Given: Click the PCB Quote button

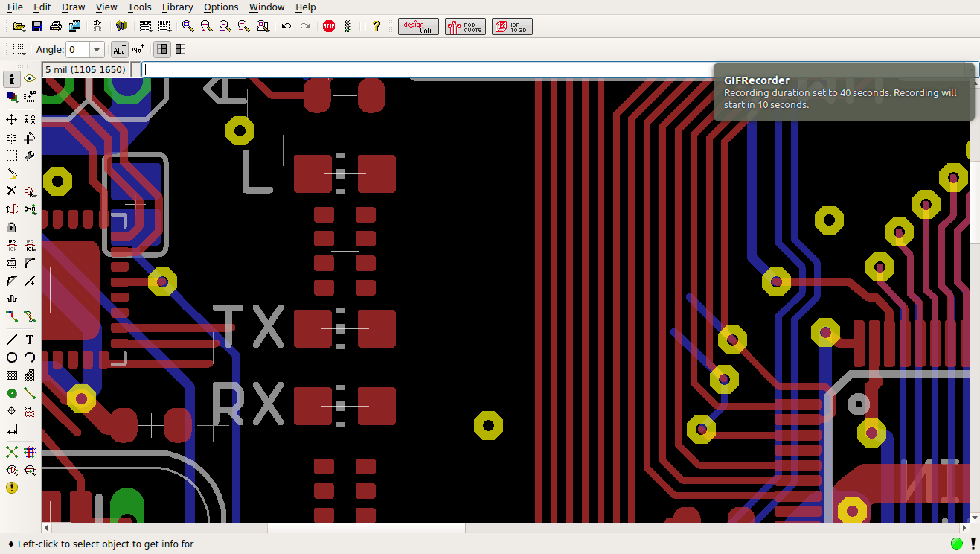Looking at the screenshot, I should (465, 27).
